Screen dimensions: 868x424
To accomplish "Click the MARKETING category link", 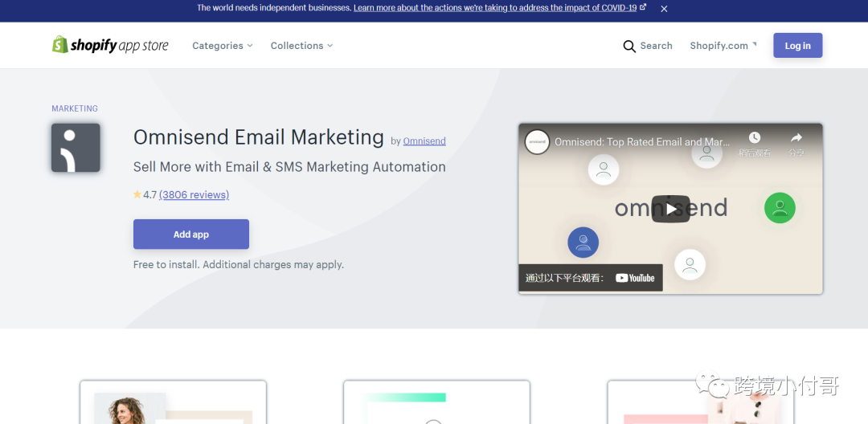I will 75,108.
